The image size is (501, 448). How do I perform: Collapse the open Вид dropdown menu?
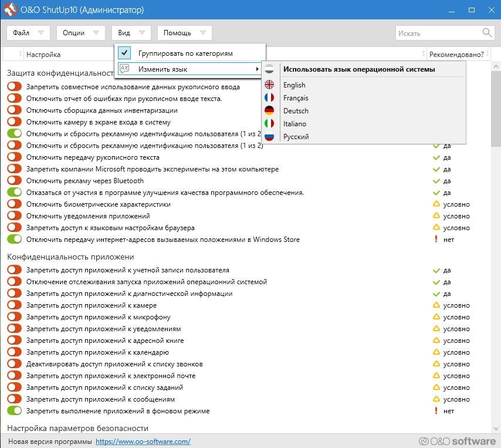131,33
